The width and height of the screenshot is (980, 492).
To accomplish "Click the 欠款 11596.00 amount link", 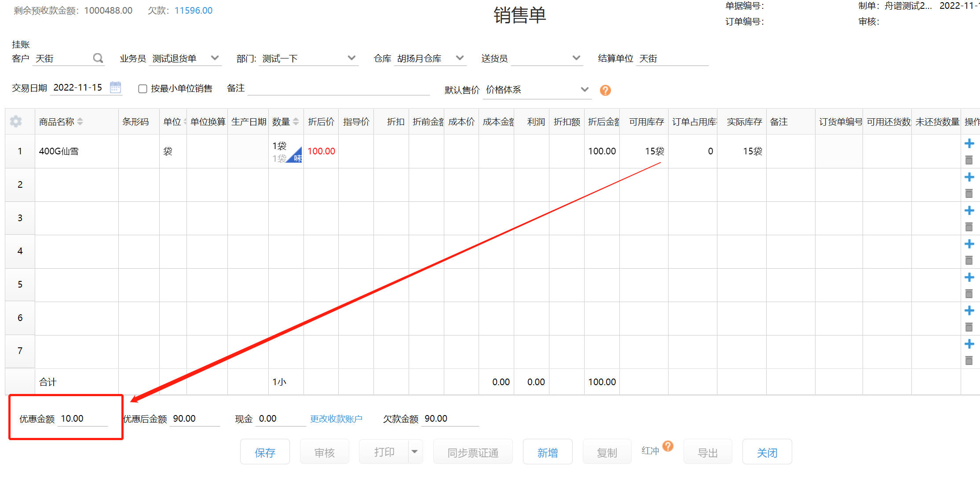I will point(194,11).
